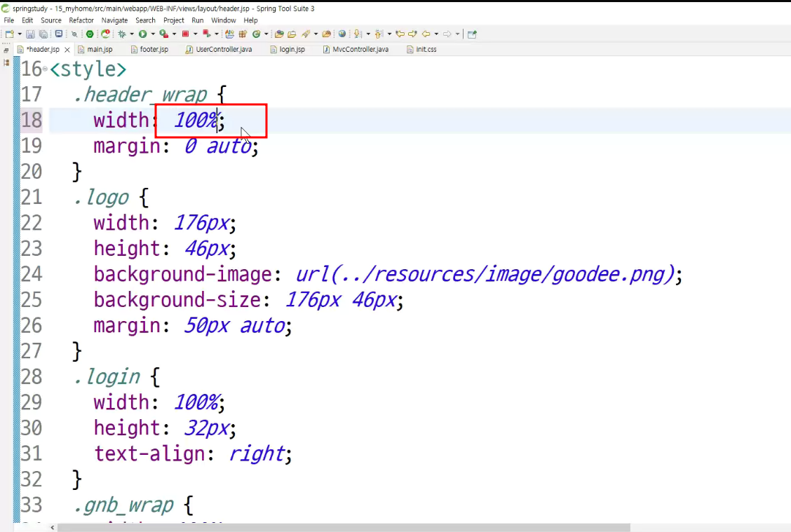Viewport: 791px width, 532px height.
Task: Click the Next Edit Location icon
Action: point(412,34)
